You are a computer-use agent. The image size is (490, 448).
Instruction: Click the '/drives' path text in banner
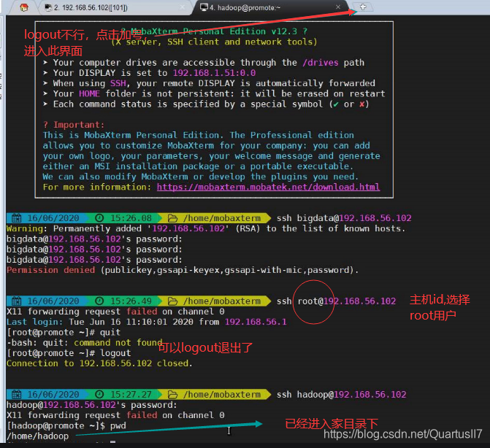tap(321, 63)
